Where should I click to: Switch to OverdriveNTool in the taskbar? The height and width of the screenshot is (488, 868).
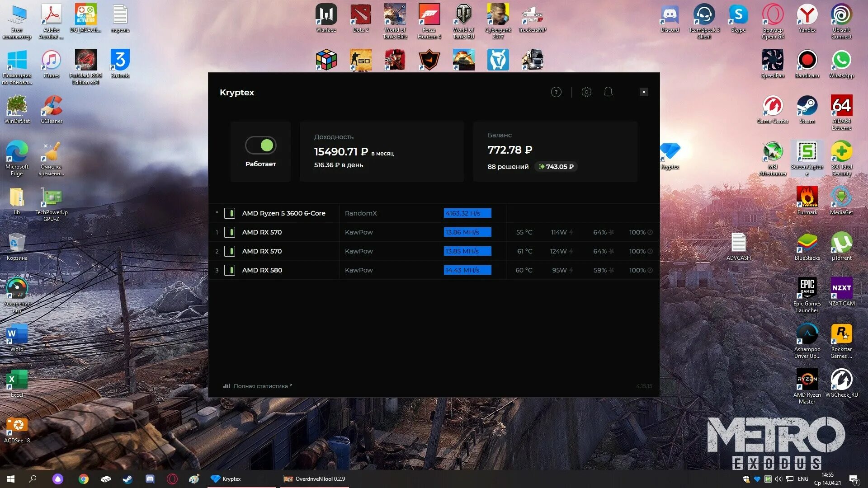click(315, 479)
